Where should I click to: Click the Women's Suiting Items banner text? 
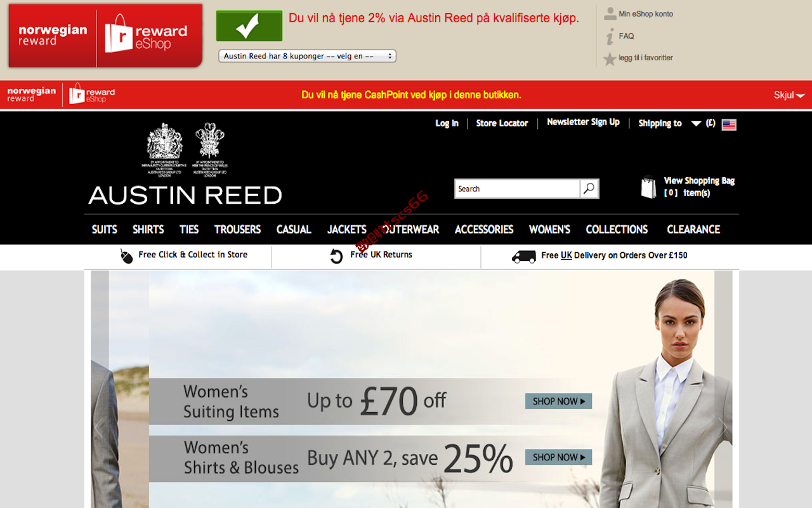pyautogui.click(x=231, y=402)
